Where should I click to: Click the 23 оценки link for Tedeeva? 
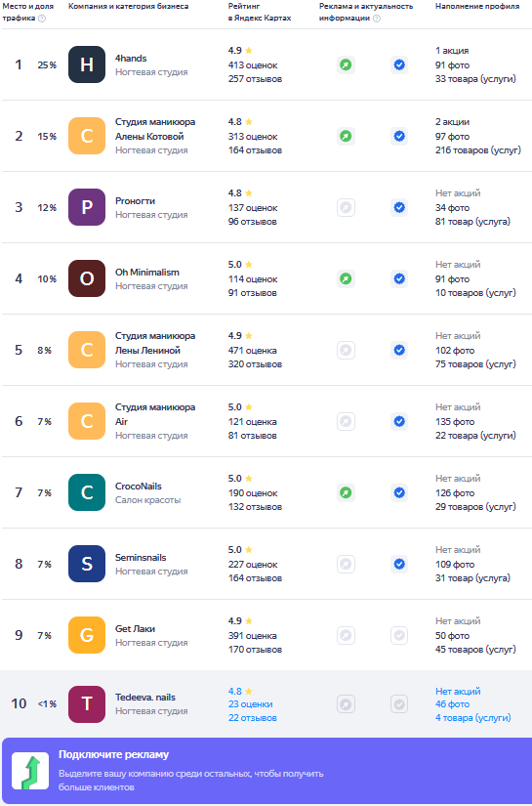[250, 704]
